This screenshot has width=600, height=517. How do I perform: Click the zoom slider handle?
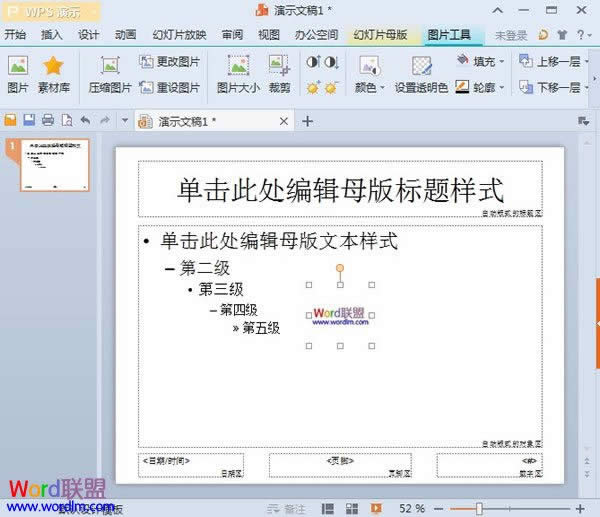tap(479, 508)
